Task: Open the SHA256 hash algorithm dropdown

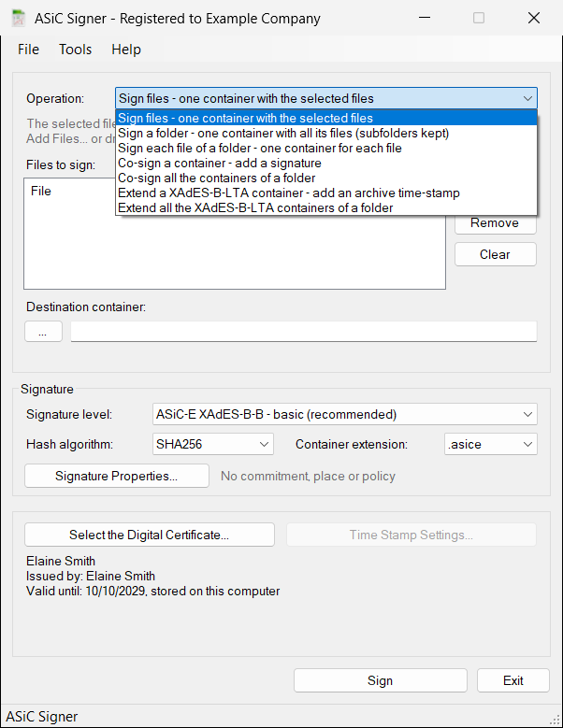Action: point(212,444)
